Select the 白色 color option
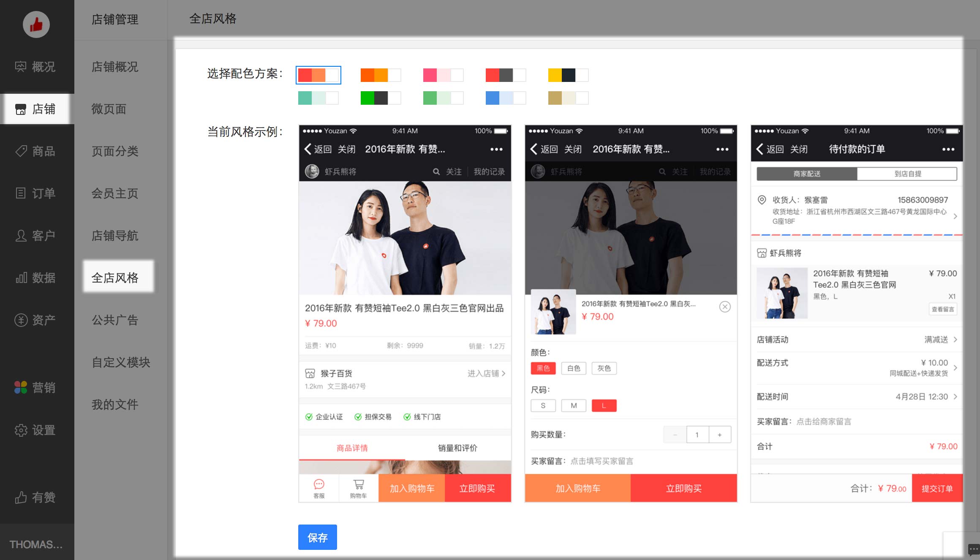The width and height of the screenshot is (980, 560). (574, 368)
